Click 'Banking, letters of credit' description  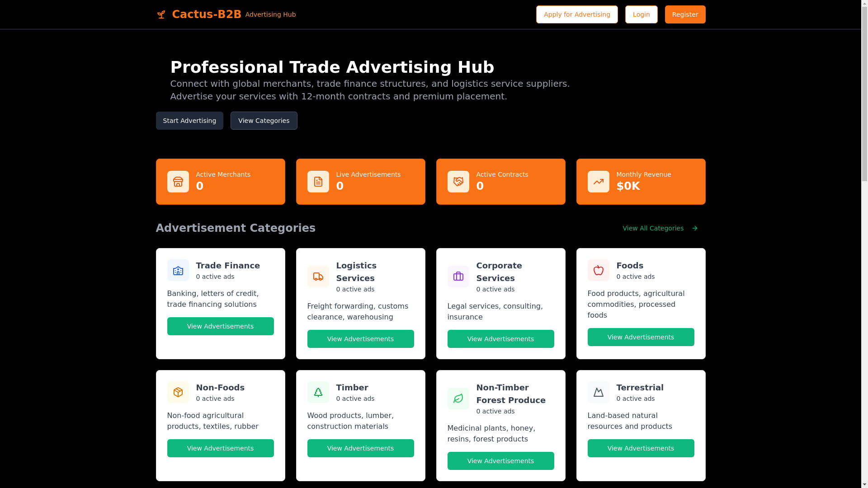(213, 299)
